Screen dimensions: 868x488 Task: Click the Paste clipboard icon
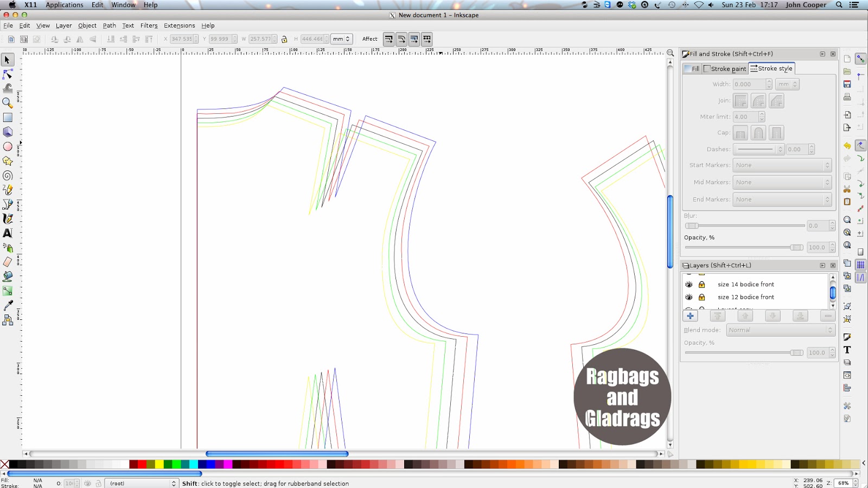coord(847,202)
